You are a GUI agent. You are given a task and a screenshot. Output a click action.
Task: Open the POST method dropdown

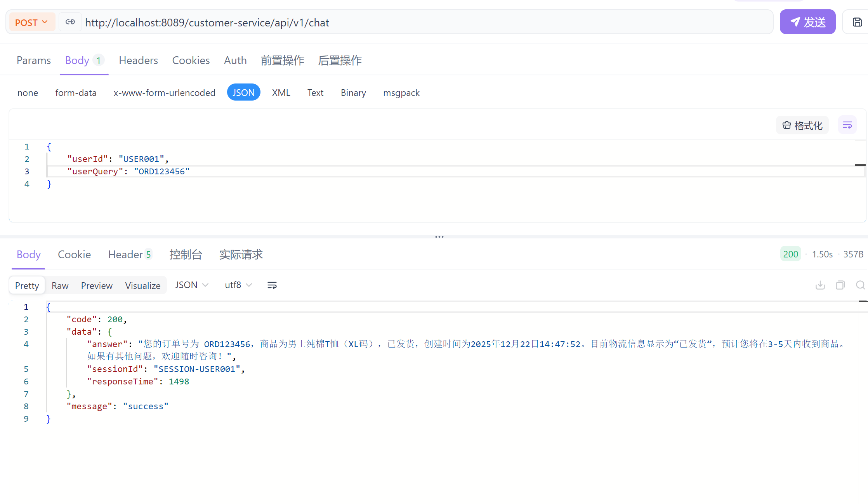(x=32, y=22)
